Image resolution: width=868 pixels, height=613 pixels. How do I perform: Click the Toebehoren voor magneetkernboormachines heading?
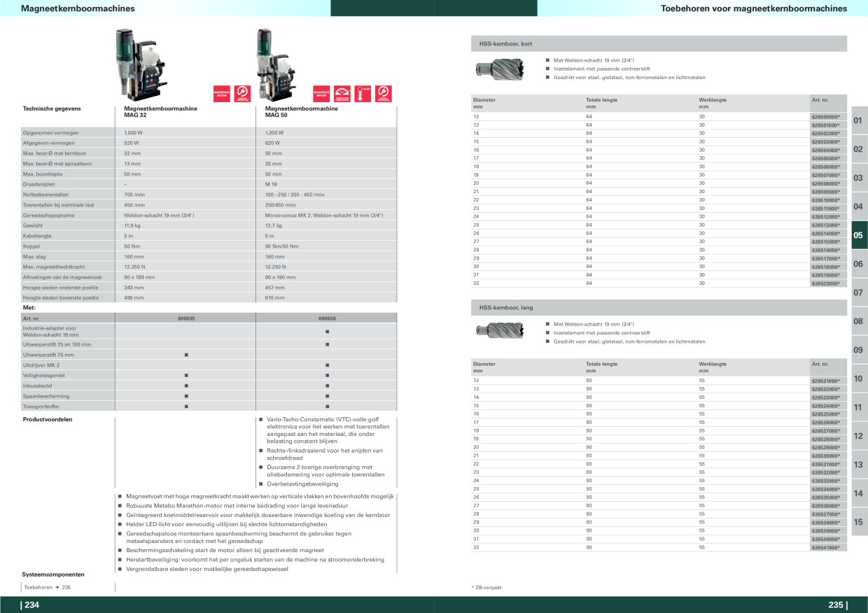[754, 8]
